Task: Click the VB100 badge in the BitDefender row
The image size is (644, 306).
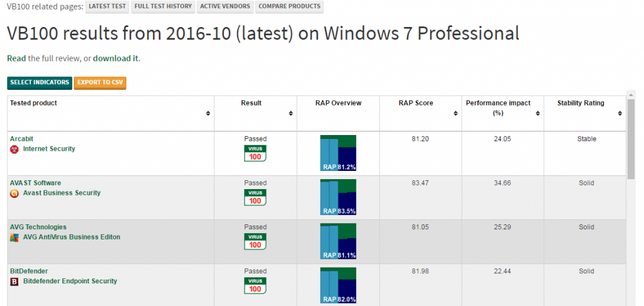Action: (x=255, y=285)
